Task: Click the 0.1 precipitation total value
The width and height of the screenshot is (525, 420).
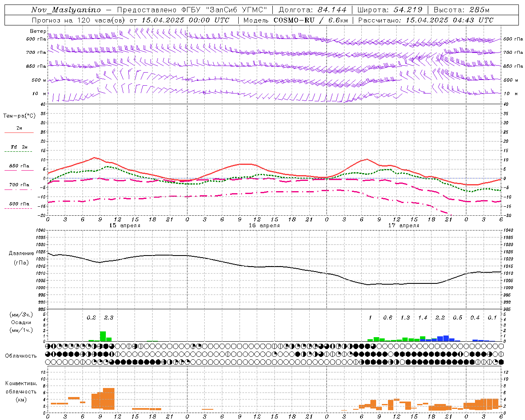Action: click(x=492, y=318)
